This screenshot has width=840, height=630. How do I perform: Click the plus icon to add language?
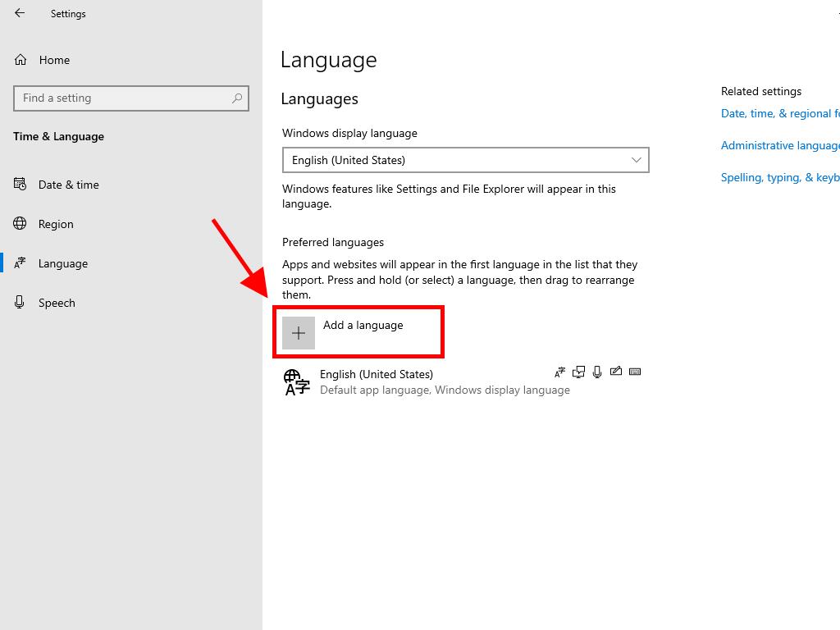pyautogui.click(x=299, y=333)
